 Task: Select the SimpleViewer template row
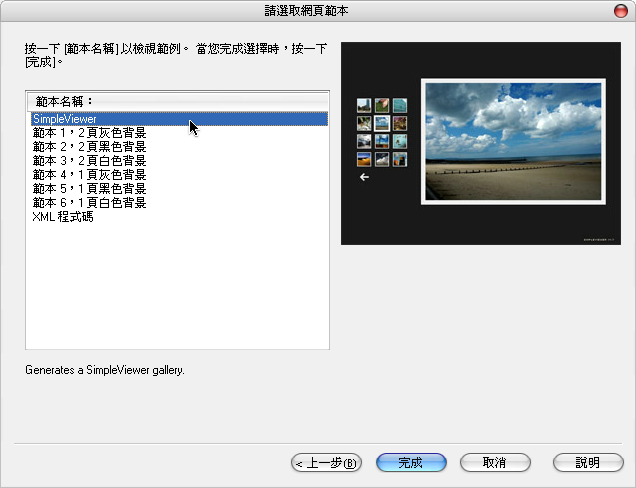[179, 119]
